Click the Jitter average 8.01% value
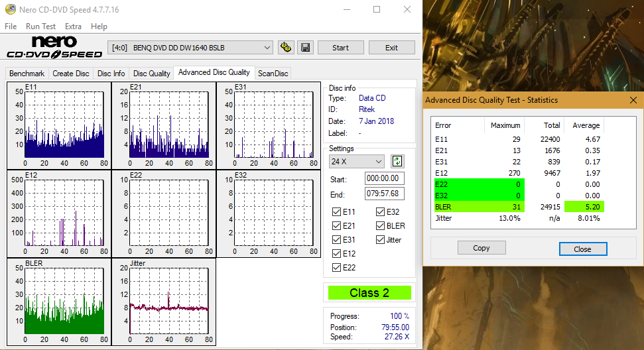Image resolution: width=644 pixels, height=350 pixels. [x=588, y=218]
